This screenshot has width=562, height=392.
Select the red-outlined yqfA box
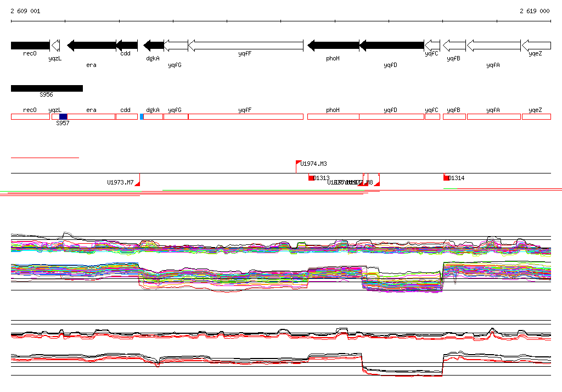(x=494, y=116)
